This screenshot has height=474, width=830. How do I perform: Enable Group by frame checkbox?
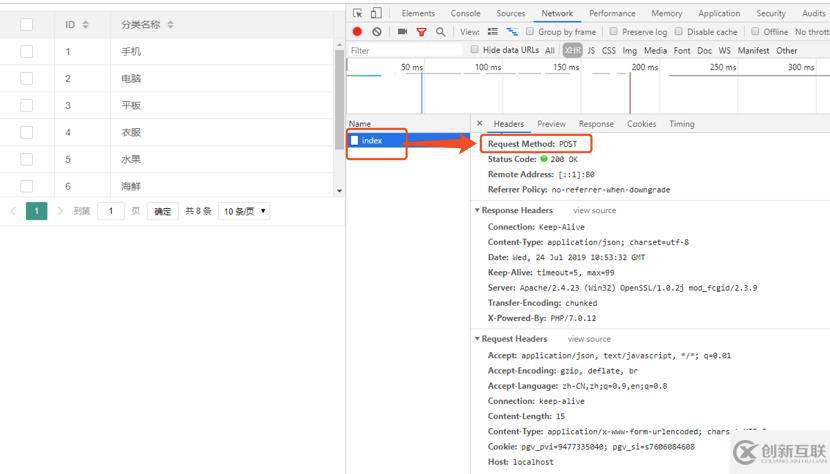[529, 31]
